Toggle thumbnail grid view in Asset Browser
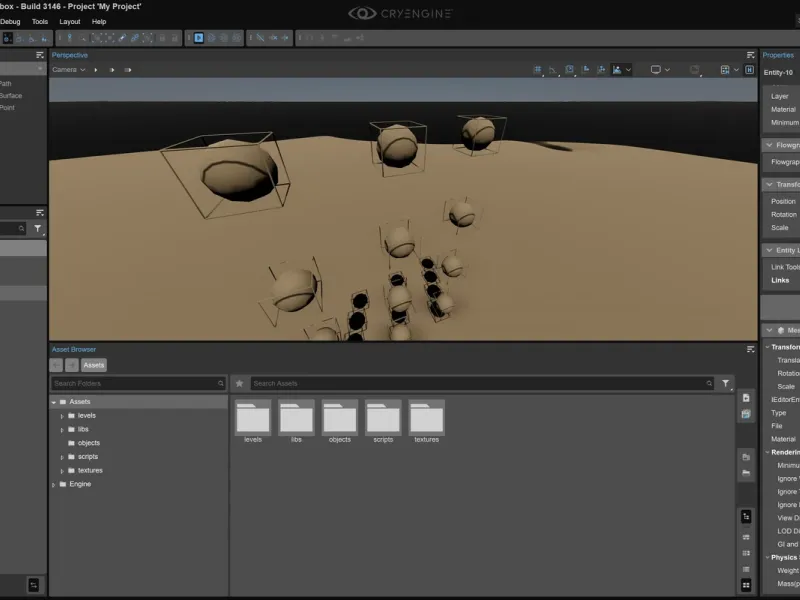This screenshot has height=600, width=800. [x=746, y=585]
